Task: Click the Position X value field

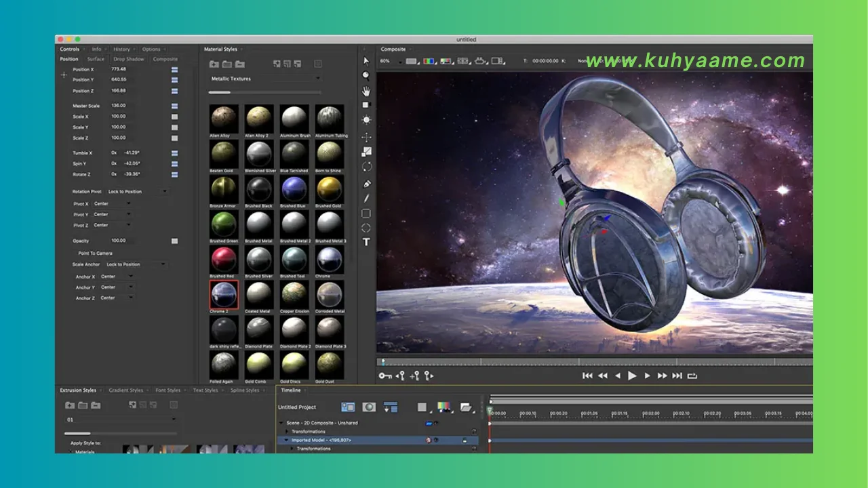Action: point(123,69)
